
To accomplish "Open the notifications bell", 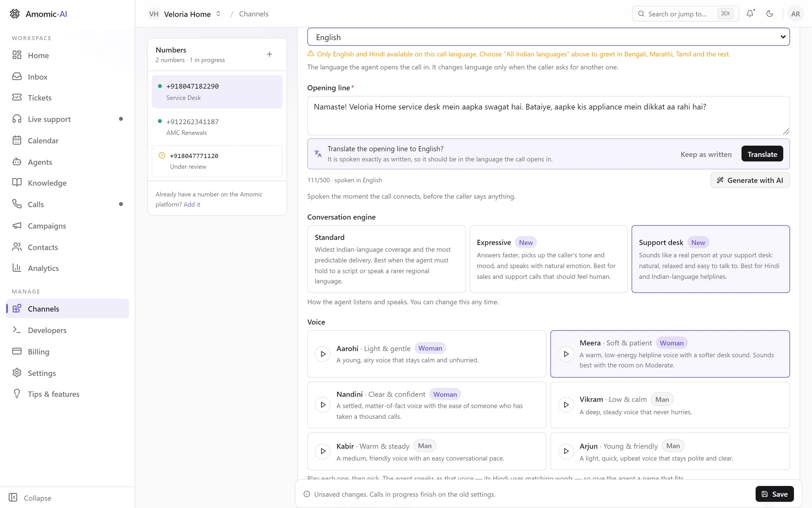I will click(750, 14).
